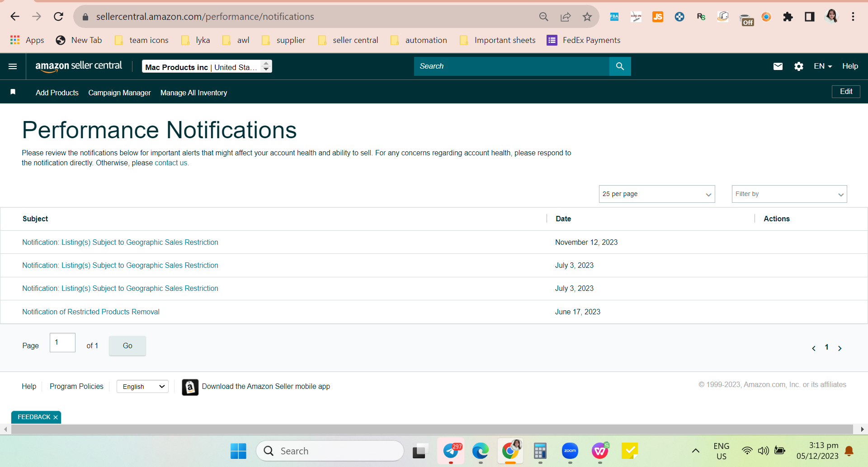Open Zoom from the taskbar

(x=570, y=451)
